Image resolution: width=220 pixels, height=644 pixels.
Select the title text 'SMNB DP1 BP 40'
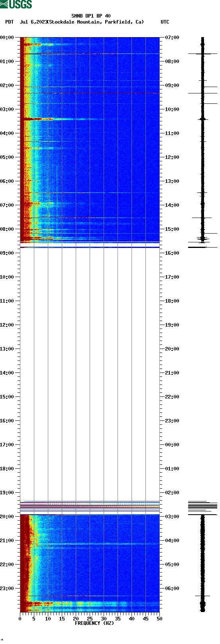pyautogui.click(x=91, y=16)
